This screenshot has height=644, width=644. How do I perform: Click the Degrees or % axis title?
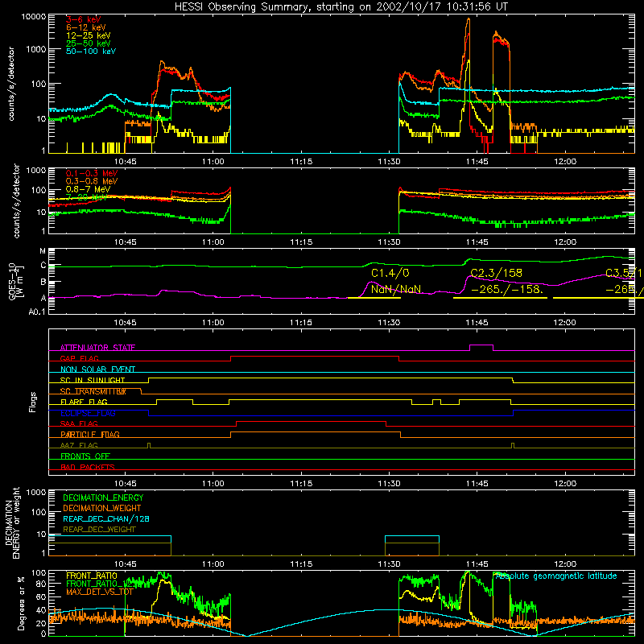coord(21,604)
